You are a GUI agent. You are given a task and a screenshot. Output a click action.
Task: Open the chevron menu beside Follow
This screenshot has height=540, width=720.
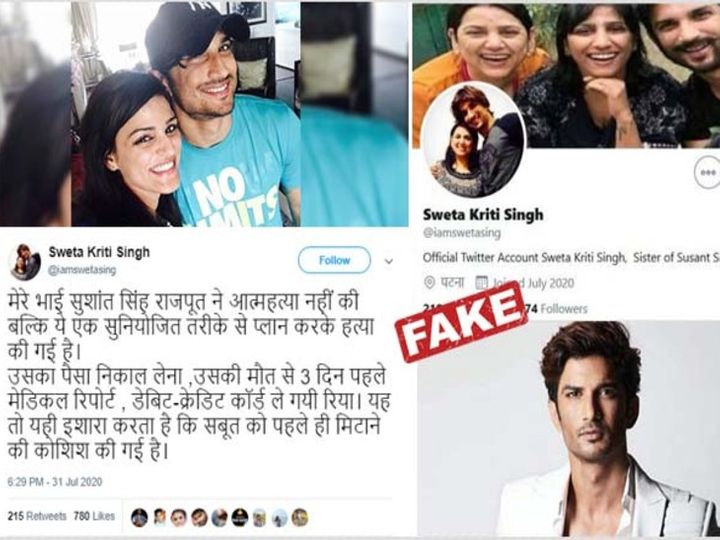pyautogui.click(x=388, y=262)
